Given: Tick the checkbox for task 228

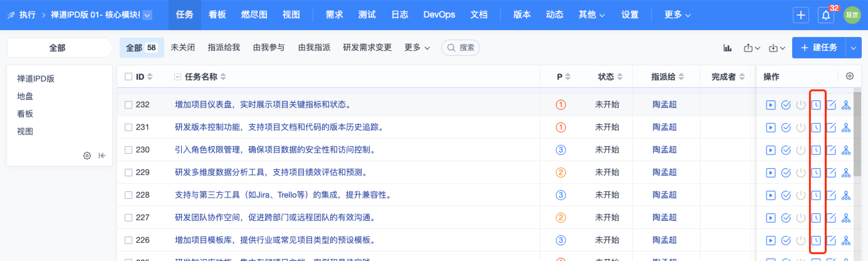Looking at the screenshot, I should pos(128,195).
